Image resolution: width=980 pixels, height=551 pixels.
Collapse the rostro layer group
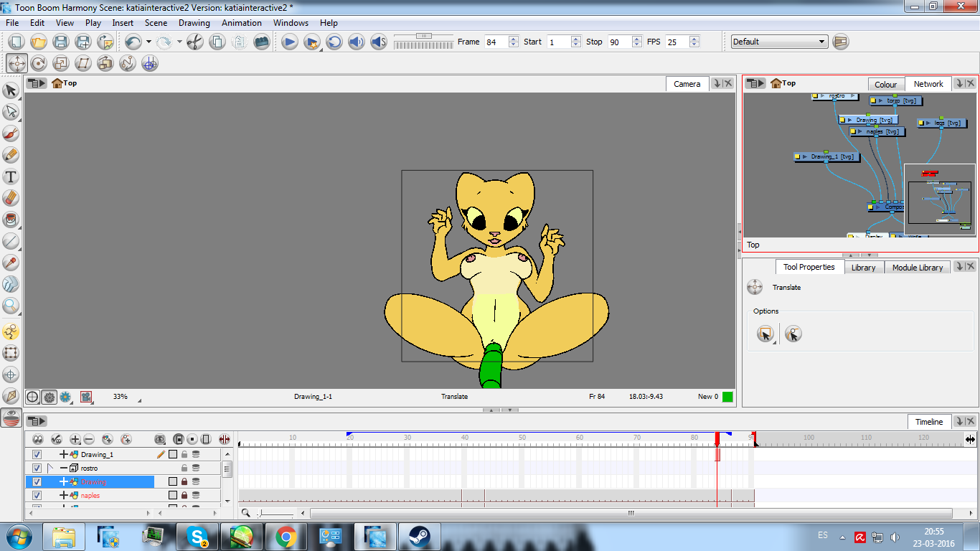coord(64,468)
